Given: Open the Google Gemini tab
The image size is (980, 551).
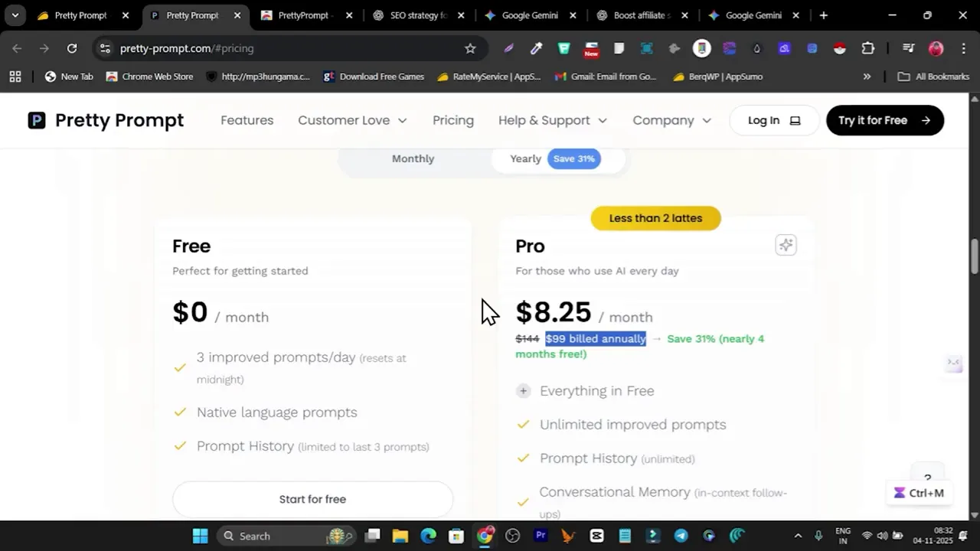Looking at the screenshot, I should [x=528, y=15].
